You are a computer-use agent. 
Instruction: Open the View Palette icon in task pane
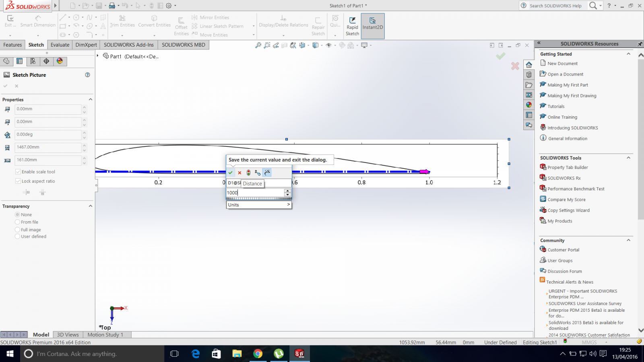pos(529,95)
